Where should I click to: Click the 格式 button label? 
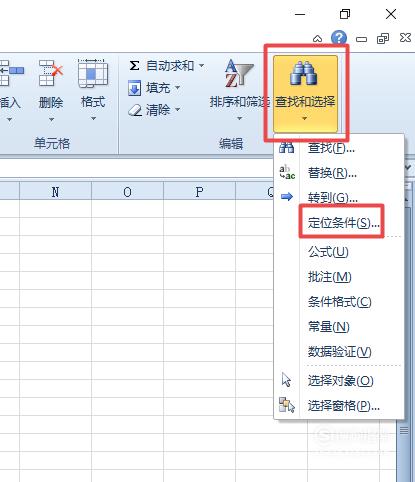[93, 102]
